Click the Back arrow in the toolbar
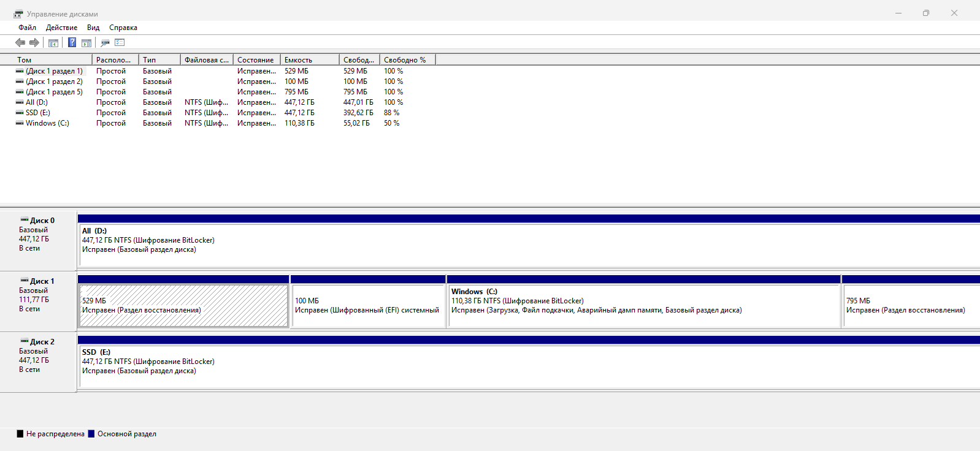The height and width of the screenshot is (451, 980). (x=20, y=42)
